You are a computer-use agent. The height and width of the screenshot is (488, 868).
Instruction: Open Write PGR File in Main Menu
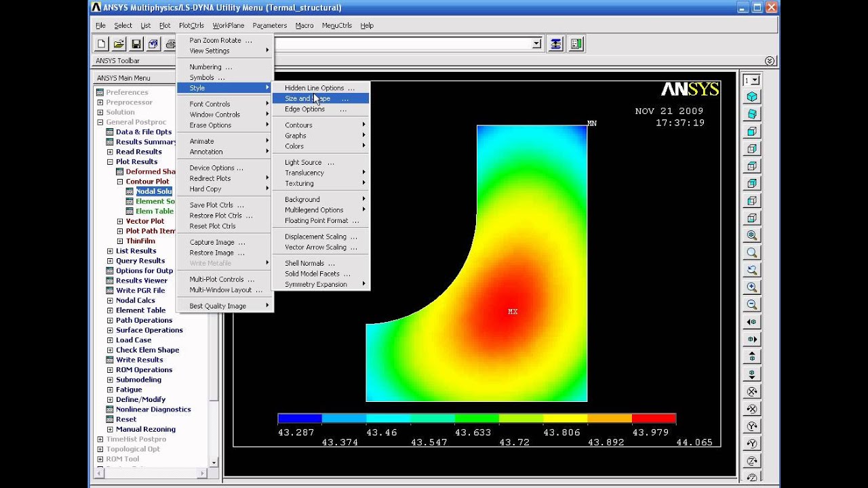tap(140, 290)
